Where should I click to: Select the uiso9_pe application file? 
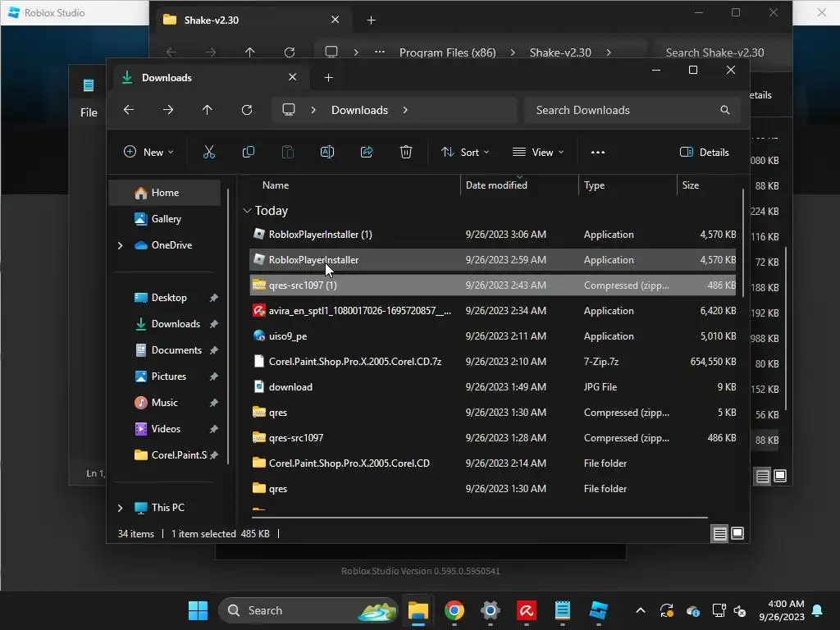[493, 336]
